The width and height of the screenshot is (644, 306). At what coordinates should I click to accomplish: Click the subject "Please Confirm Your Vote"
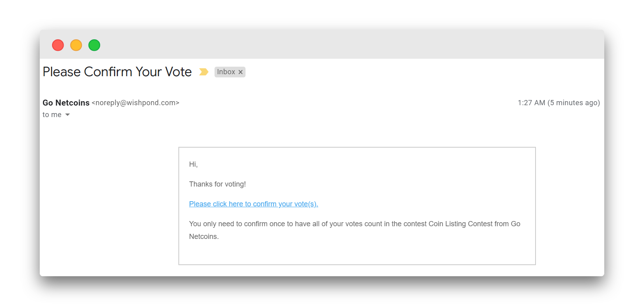pos(117,72)
